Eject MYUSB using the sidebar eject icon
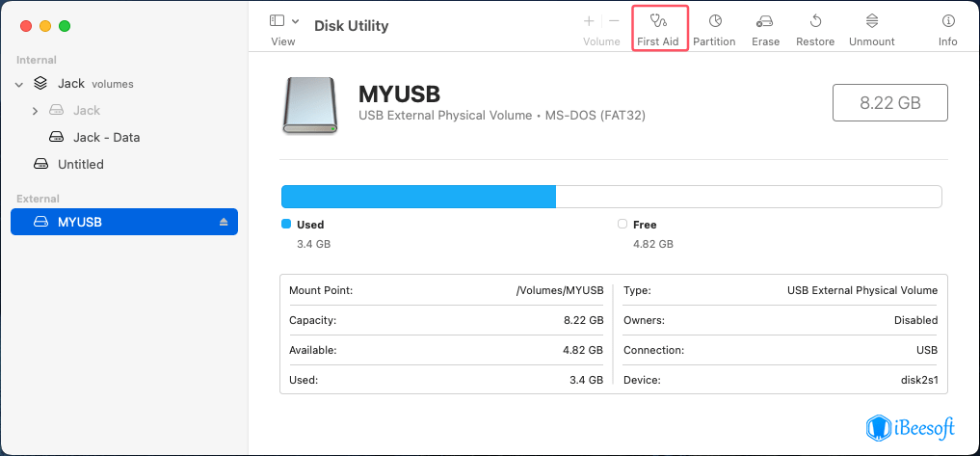Image resolution: width=980 pixels, height=456 pixels. pyautogui.click(x=224, y=222)
